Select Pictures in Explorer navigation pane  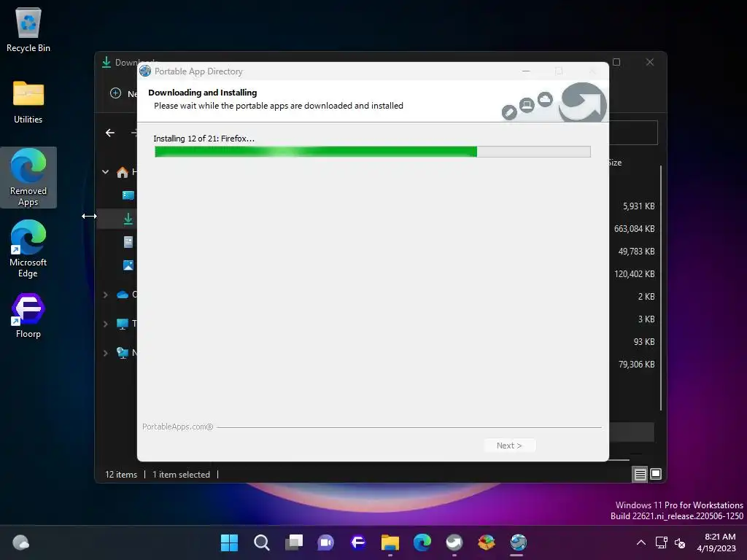128,265
